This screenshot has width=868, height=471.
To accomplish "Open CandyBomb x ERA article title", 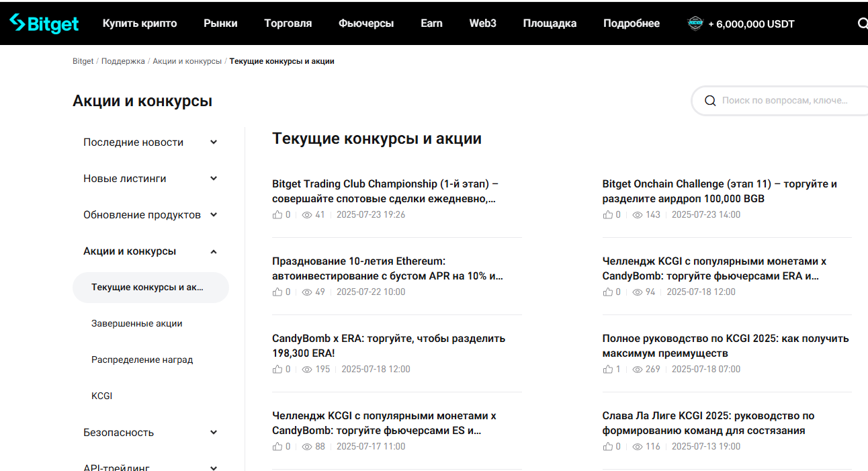I will coord(388,346).
